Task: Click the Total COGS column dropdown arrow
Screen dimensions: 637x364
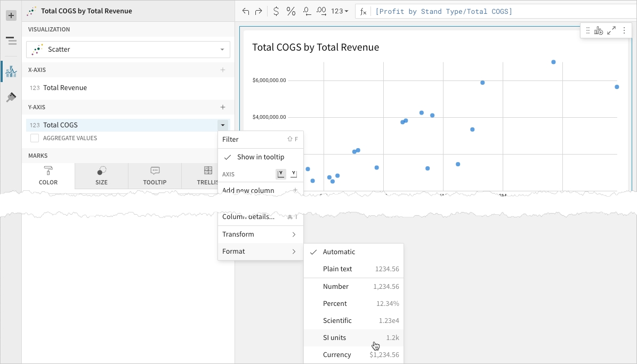Action: pos(223,125)
